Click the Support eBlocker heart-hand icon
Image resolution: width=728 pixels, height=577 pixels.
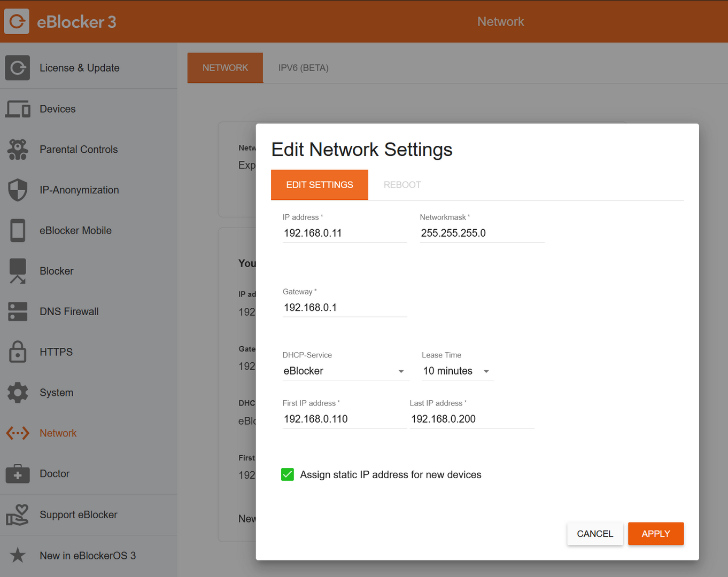18,515
